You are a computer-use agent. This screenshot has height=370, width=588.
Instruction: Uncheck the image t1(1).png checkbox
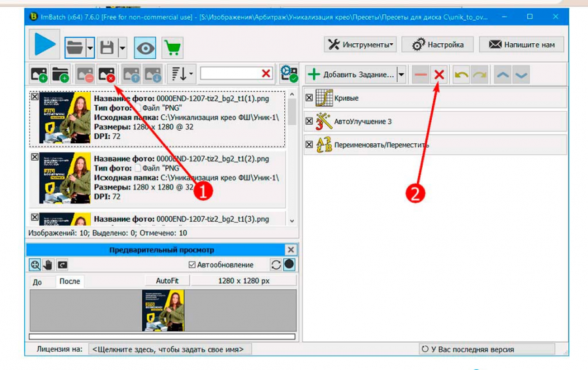(x=35, y=97)
